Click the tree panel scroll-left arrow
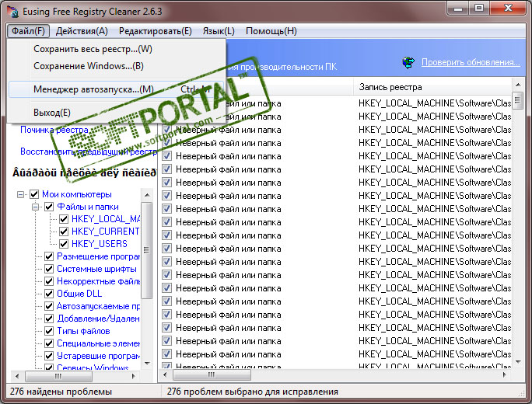The image size is (532, 404). [x=17, y=376]
